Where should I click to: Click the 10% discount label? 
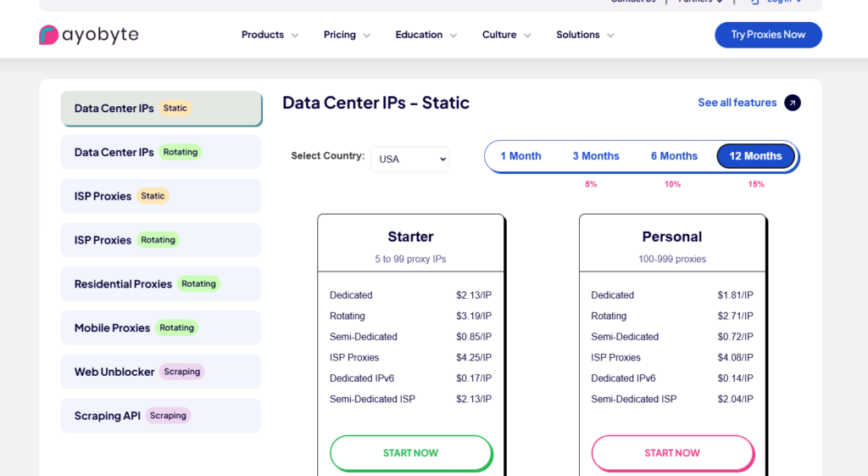pos(672,184)
